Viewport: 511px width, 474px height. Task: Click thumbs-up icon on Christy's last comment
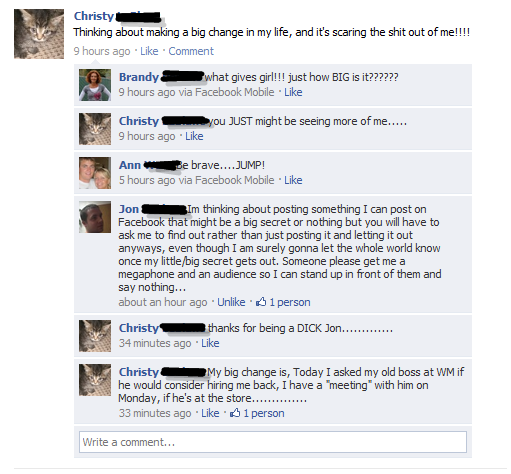point(235,413)
